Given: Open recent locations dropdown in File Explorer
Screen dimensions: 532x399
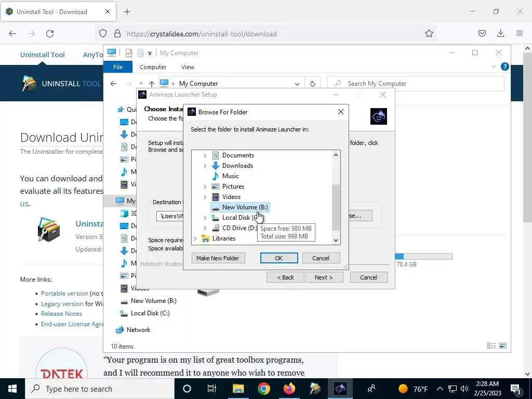Looking at the screenshot, I should point(141,84).
